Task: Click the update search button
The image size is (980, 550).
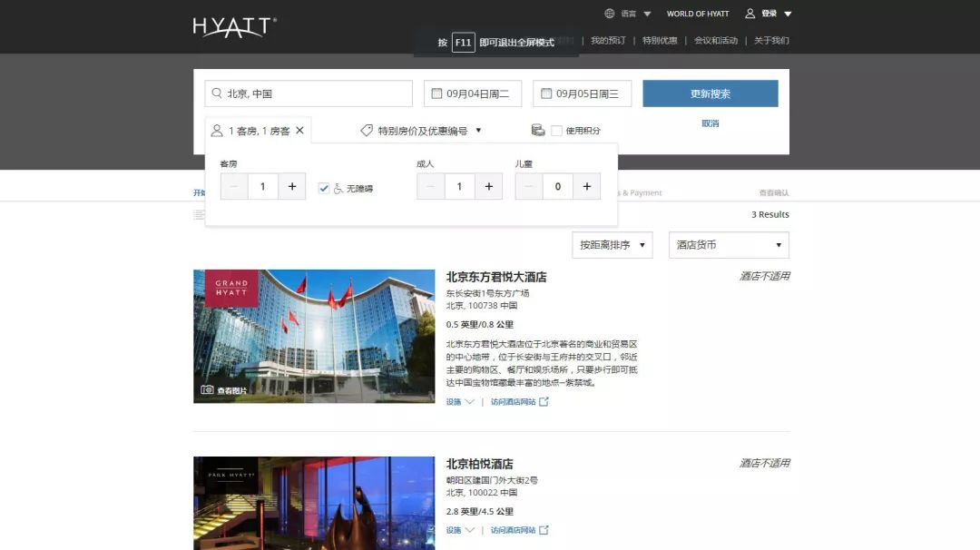Action: 710,93
